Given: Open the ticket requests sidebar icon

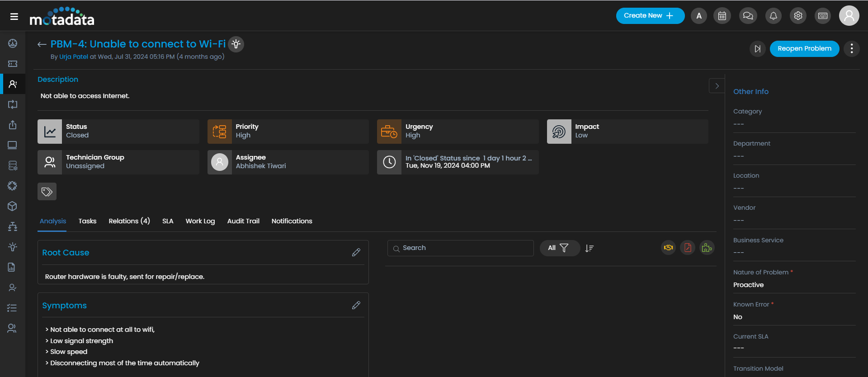Looking at the screenshot, I should (13, 64).
